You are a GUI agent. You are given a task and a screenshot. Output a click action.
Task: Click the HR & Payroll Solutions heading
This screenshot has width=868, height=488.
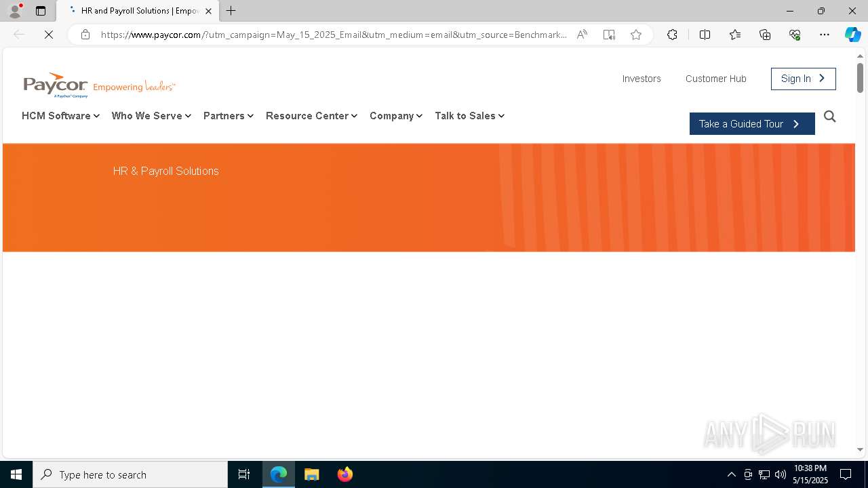click(x=166, y=171)
